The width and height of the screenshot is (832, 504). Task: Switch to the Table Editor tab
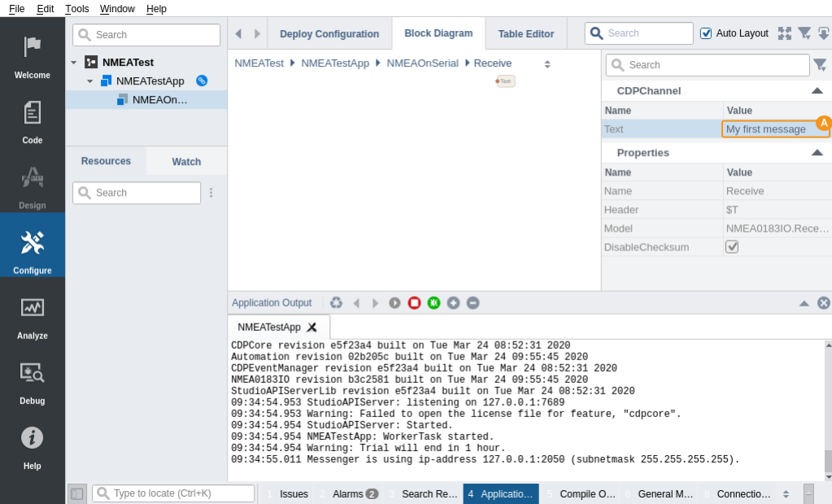point(525,34)
